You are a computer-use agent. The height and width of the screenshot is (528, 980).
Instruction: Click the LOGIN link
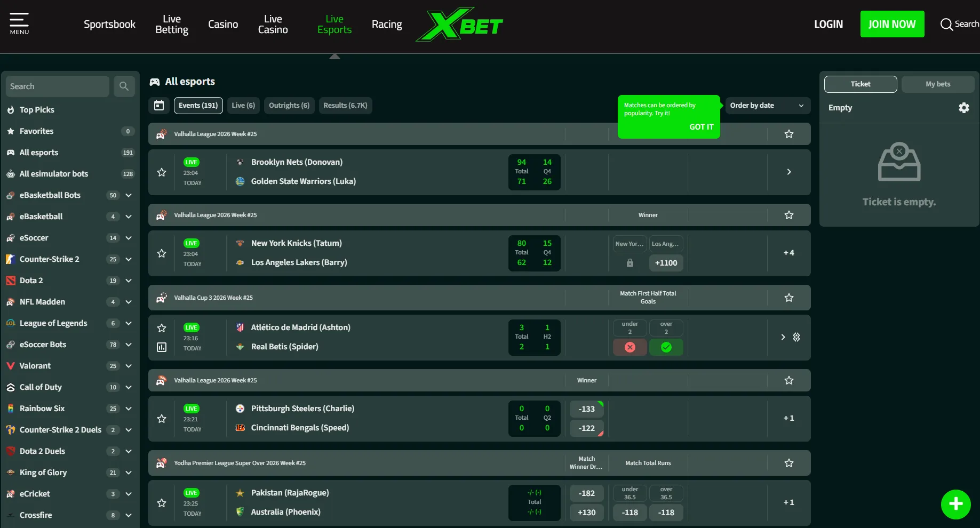828,25
